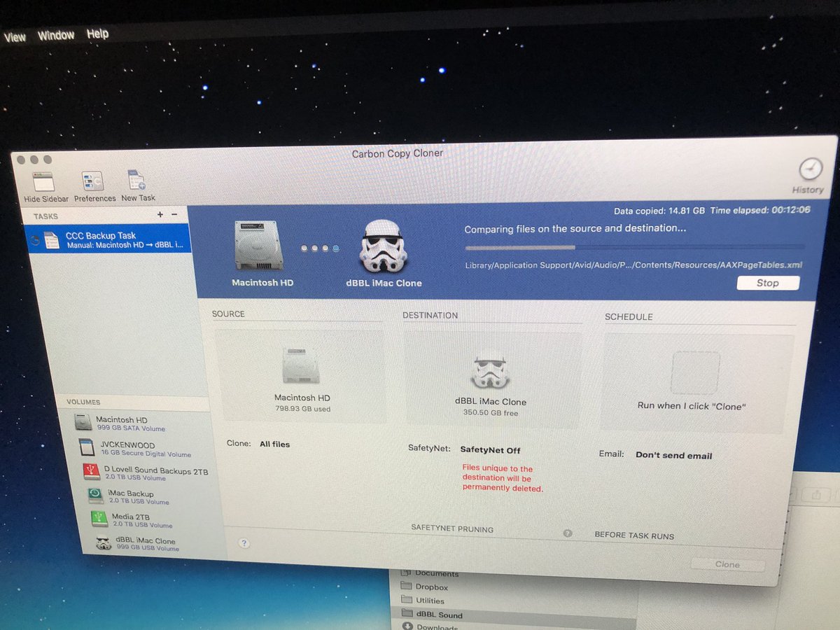Click the Tasks sidebar header
The image size is (840, 630).
click(45, 216)
